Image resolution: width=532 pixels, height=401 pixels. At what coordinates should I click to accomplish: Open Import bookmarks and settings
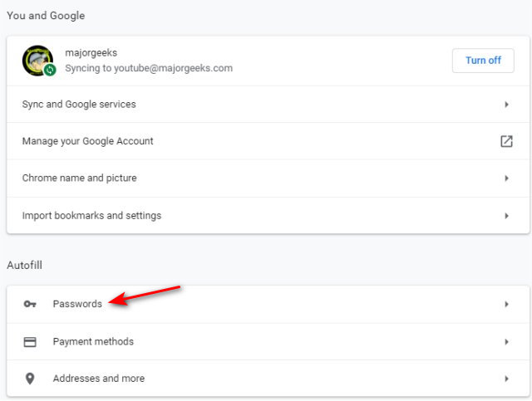(x=268, y=216)
